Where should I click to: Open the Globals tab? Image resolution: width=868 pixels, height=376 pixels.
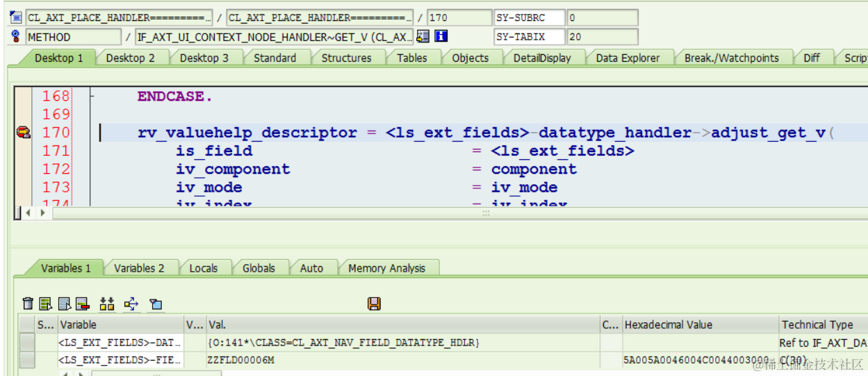[x=259, y=268]
